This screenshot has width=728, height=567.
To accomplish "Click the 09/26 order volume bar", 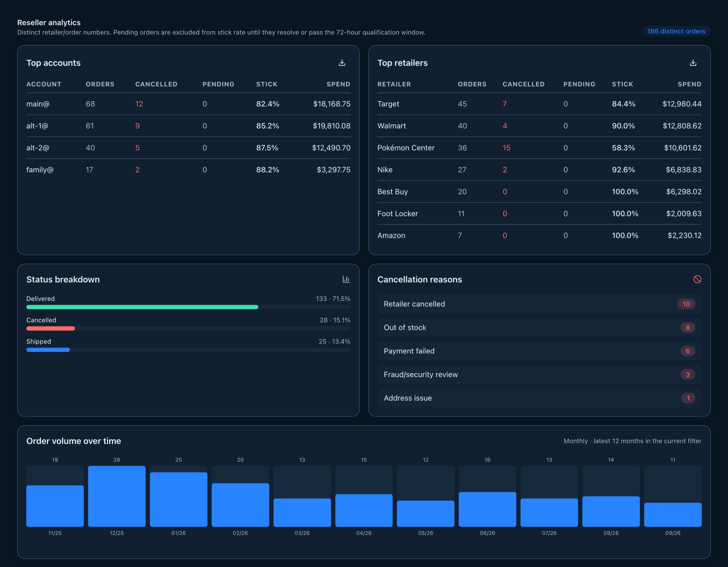I will pos(673,515).
